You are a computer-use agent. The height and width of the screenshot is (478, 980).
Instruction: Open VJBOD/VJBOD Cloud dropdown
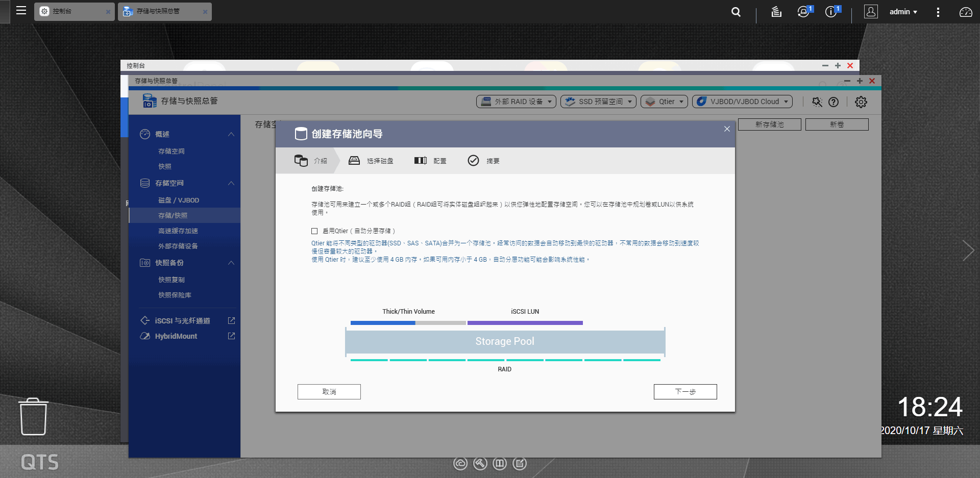tap(742, 102)
